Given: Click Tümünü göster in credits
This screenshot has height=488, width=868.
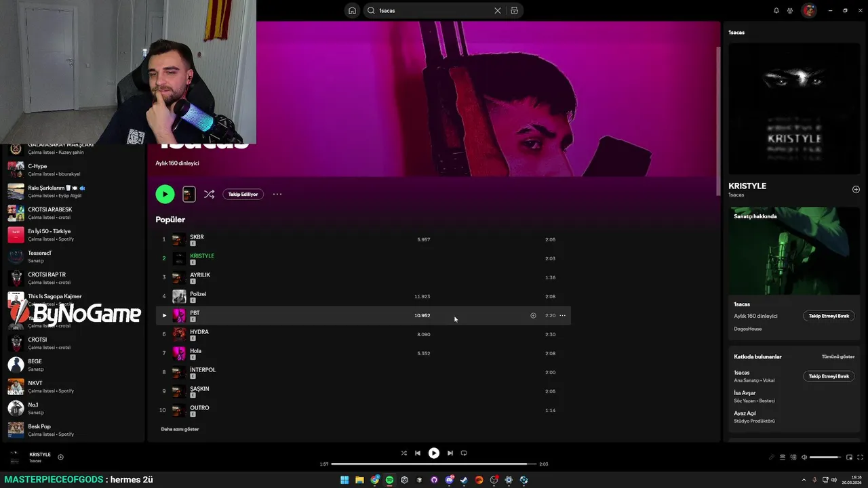Looking at the screenshot, I should coord(838,357).
